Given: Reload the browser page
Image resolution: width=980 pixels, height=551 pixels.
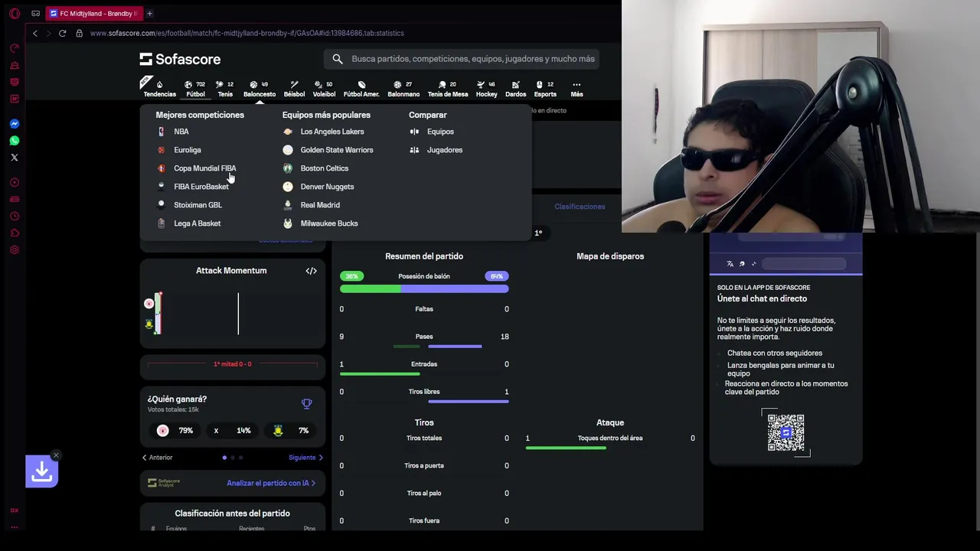Looking at the screenshot, I should [x=62, y=33].
